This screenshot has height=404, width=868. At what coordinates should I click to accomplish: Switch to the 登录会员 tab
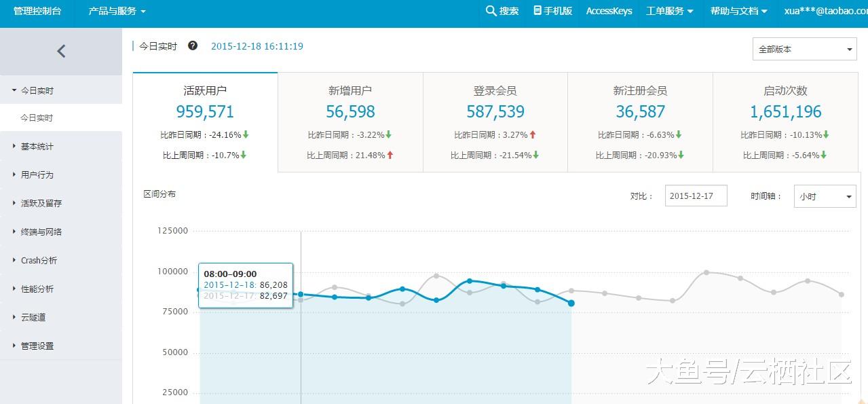point(495,91)
